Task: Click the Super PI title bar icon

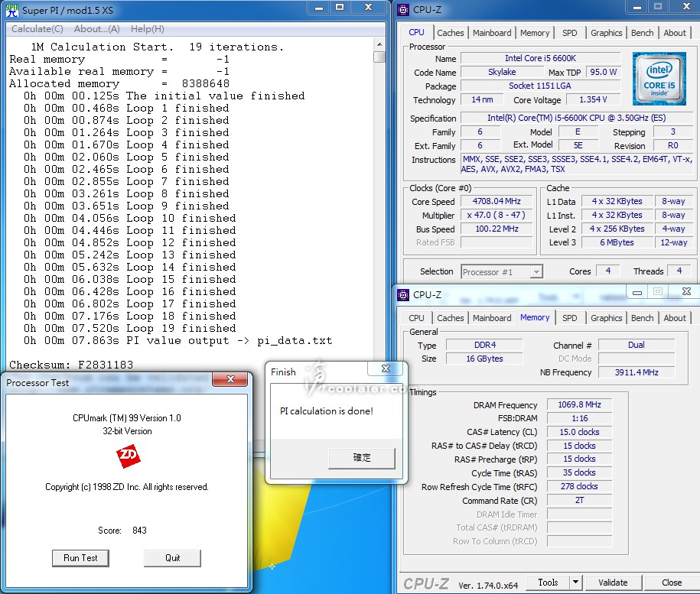Action: coord(12,10)
